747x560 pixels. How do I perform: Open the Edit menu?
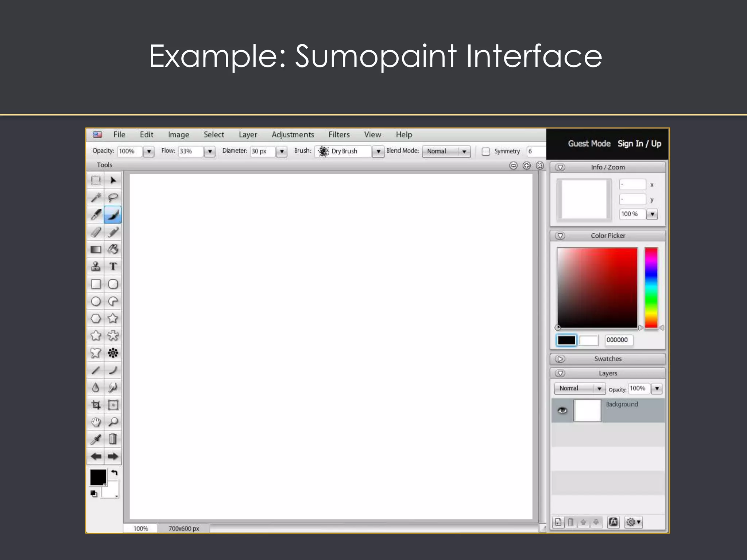(147, 135)
